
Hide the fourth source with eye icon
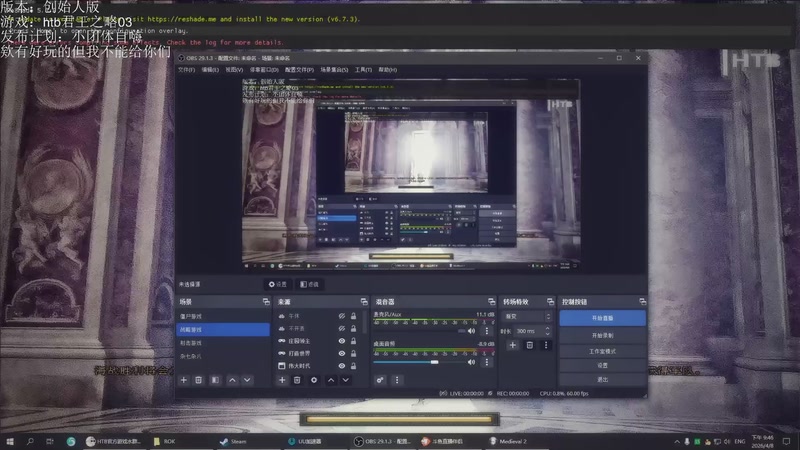342,353
